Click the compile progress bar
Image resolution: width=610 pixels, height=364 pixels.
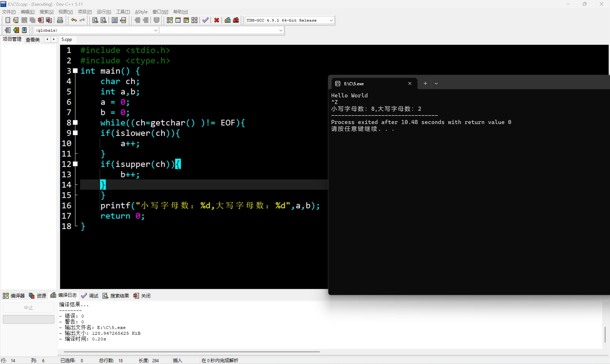click(29, 319)
